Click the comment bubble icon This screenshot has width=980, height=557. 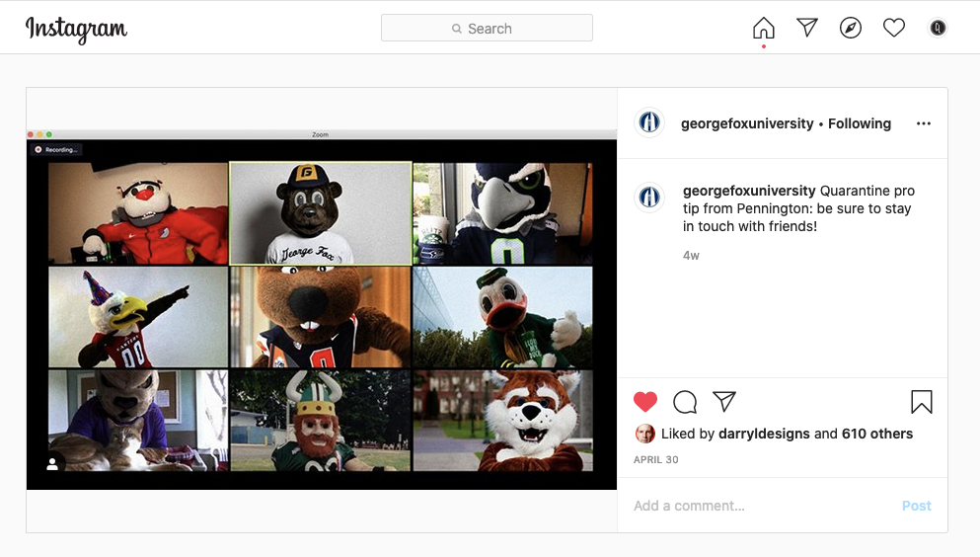tap(684, 401)
